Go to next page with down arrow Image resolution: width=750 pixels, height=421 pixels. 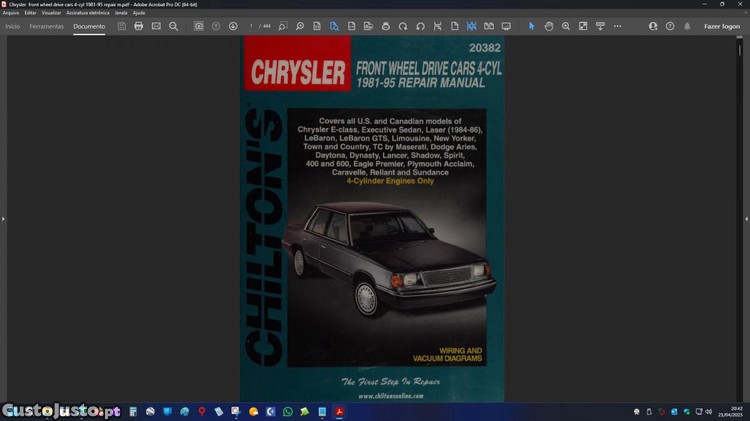tap(233, 26)
